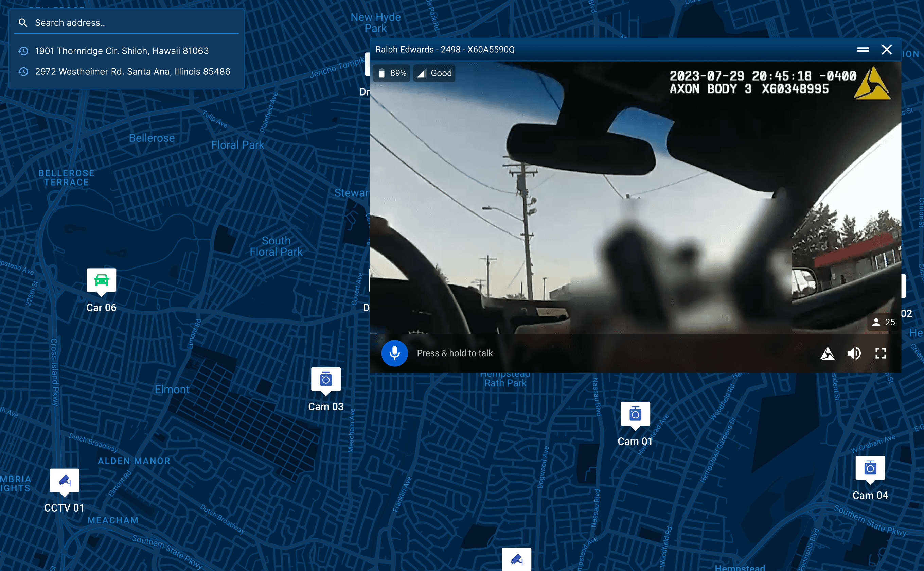924x571 pixels.
Task: Select recent address 1901 Thornridge Cir
Action: (122, 51)
